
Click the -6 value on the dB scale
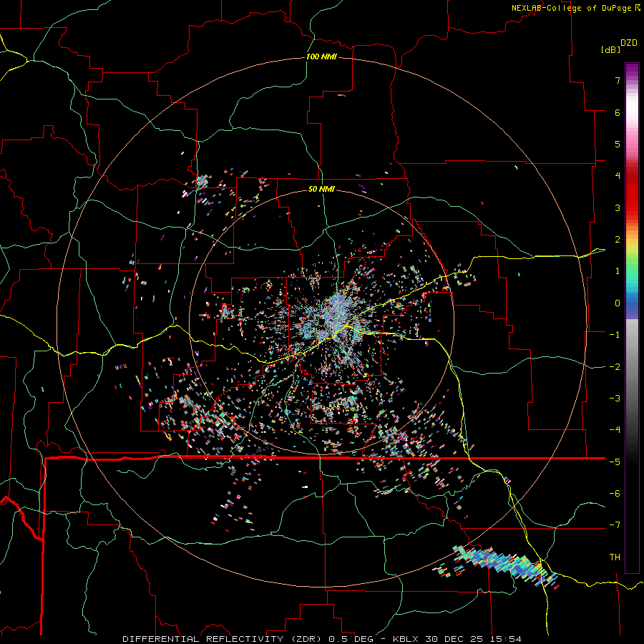615,494
